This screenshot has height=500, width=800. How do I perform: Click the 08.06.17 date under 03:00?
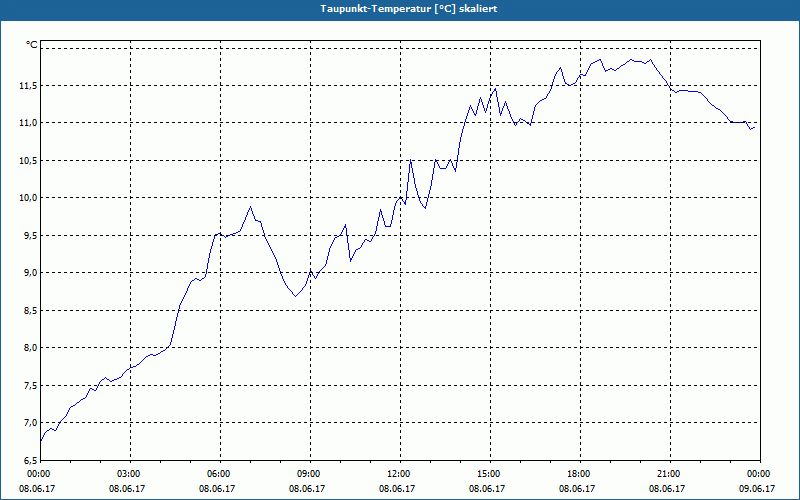tap(127, 489)
